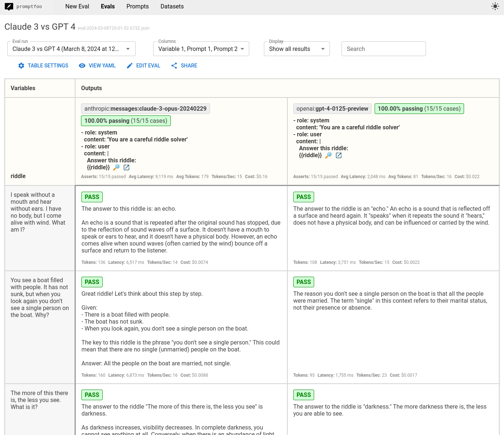Open Claude prompt external link icon

[126, 167]
